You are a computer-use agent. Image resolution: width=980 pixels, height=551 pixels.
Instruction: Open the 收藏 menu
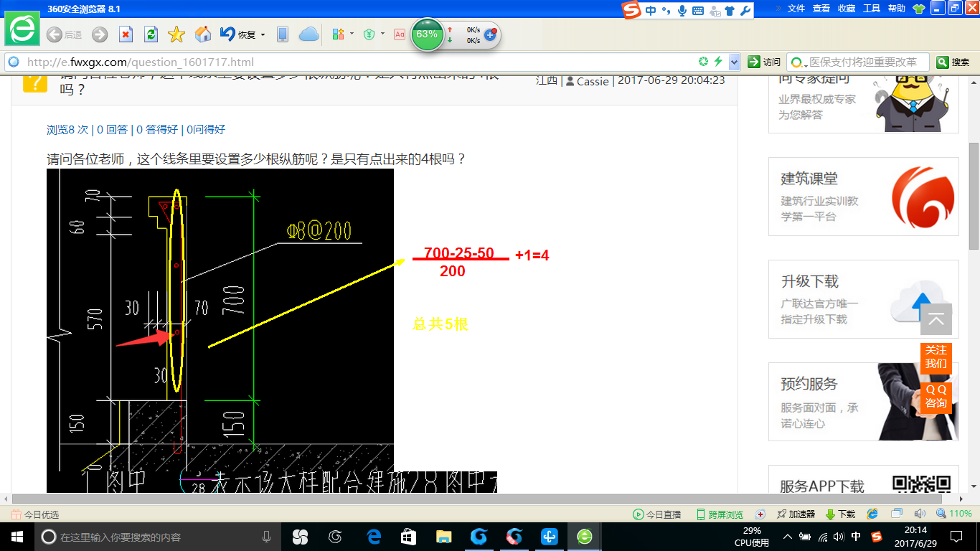tap(847, 9)
